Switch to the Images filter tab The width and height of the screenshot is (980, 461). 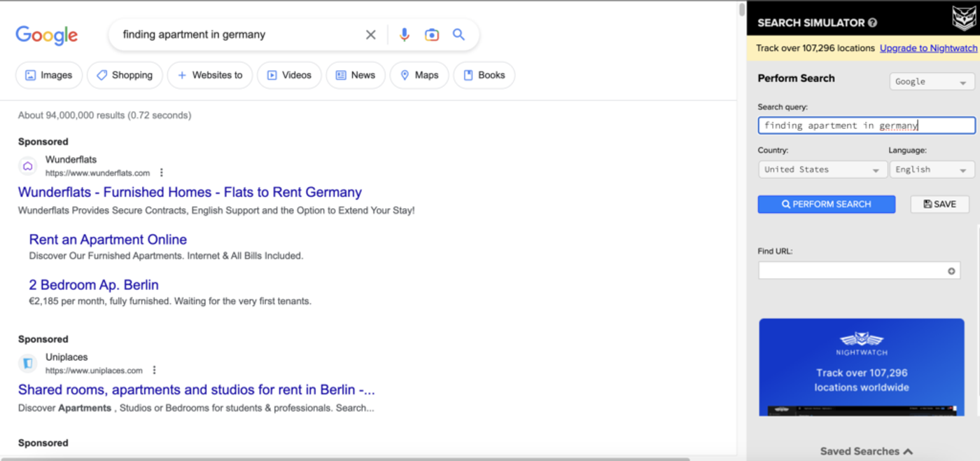[48, 75]
